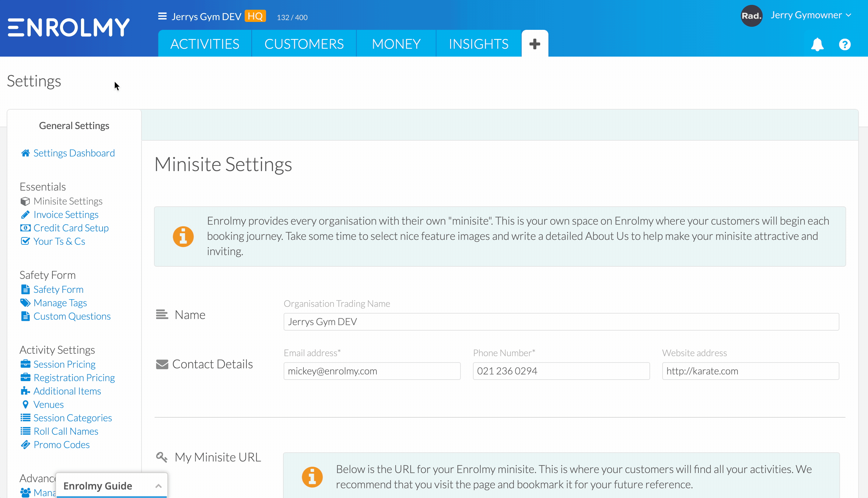
Task: Click the Safety Form document icon
Action: [x=25, y=289]
